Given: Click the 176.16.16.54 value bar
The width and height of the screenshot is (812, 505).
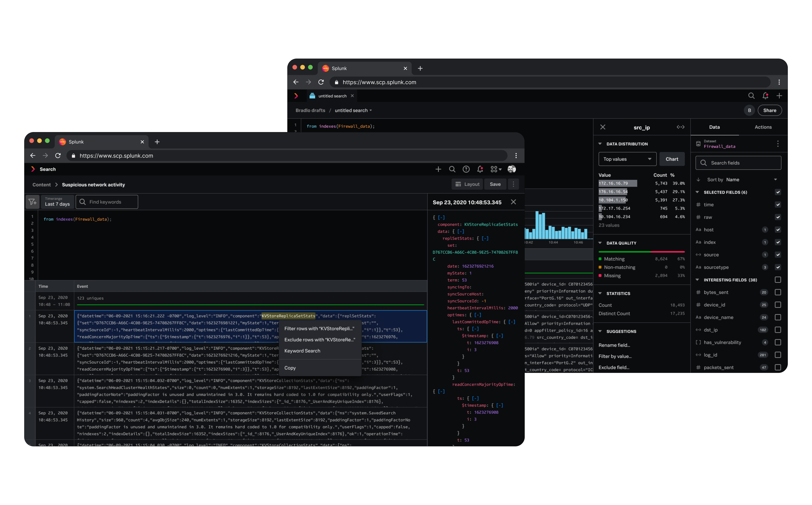Looking at the screenshot, I should coord(613,192).
